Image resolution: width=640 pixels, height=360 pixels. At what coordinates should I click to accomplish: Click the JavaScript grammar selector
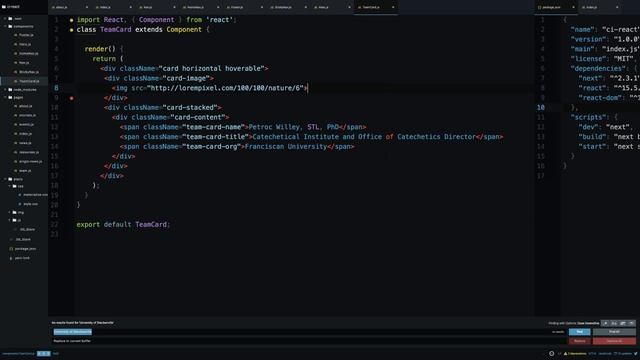pyautogui.click(x=605, y=353)
